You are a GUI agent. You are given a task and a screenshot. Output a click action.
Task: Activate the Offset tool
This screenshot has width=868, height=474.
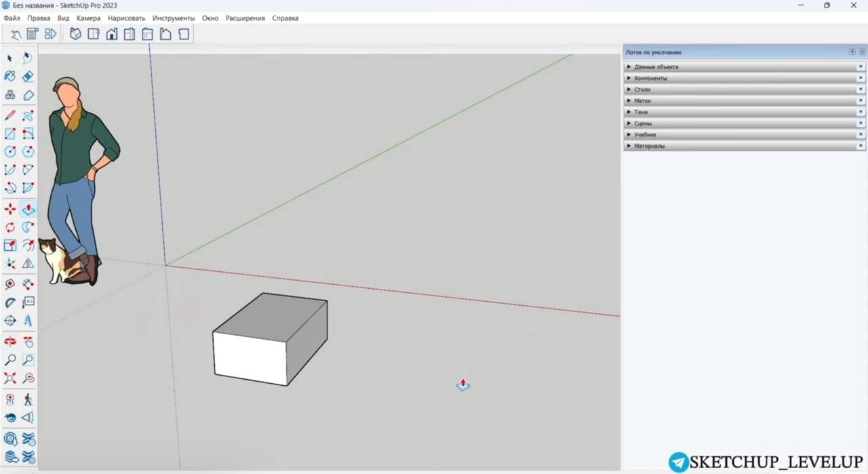[28, 245]
